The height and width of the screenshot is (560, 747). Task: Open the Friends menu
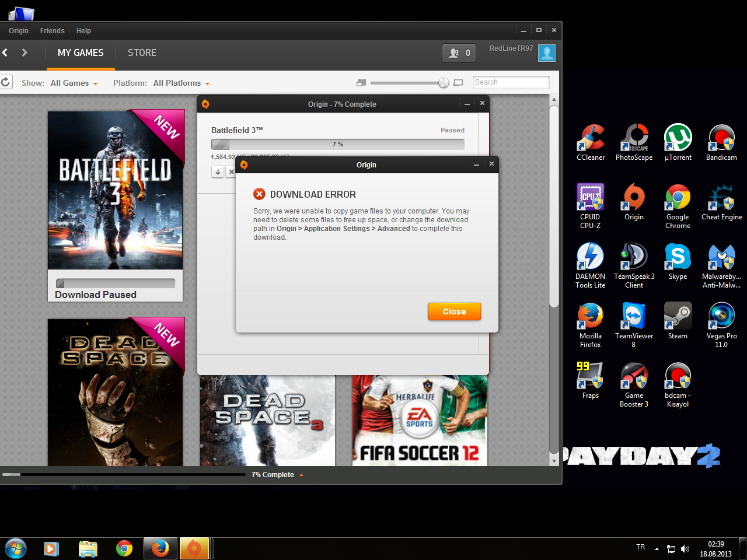coord(53,31)
